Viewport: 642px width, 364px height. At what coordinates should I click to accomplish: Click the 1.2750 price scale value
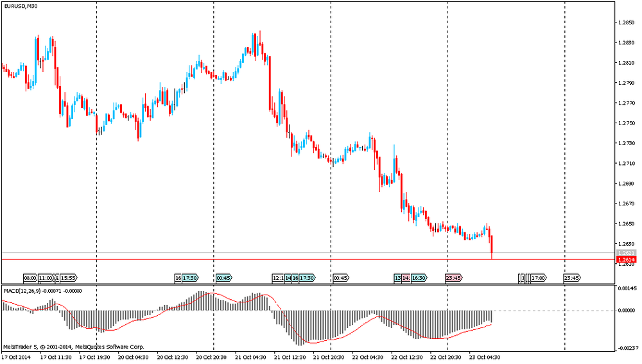coord(627,123)
